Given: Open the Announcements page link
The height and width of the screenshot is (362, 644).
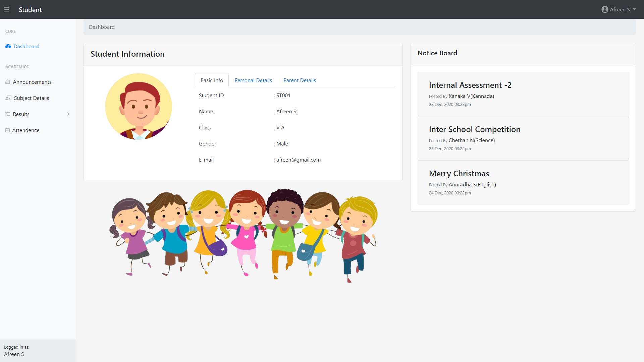Looking at the screenshot, I should coord(32,82).
